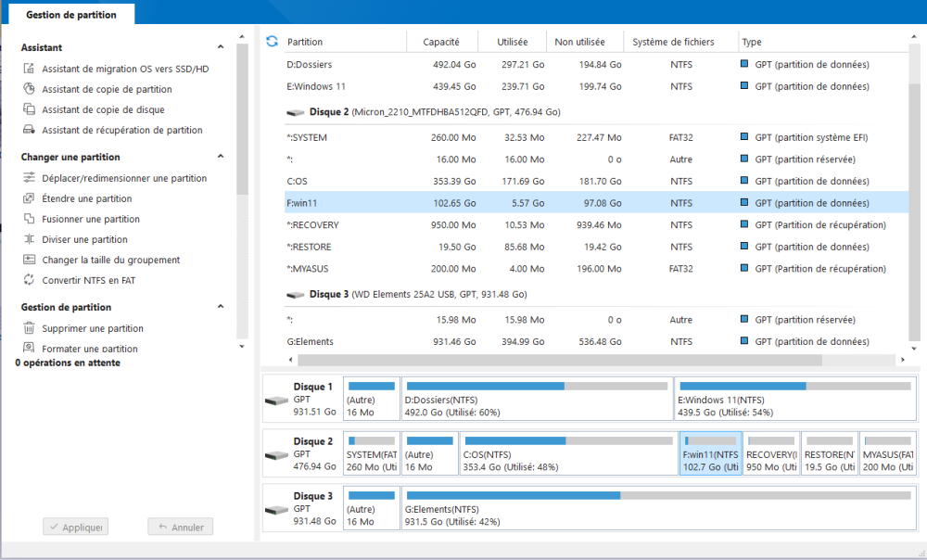
Task: Click the Disque 2 drive icon in disk map
Action: click(x=276, y=454)
